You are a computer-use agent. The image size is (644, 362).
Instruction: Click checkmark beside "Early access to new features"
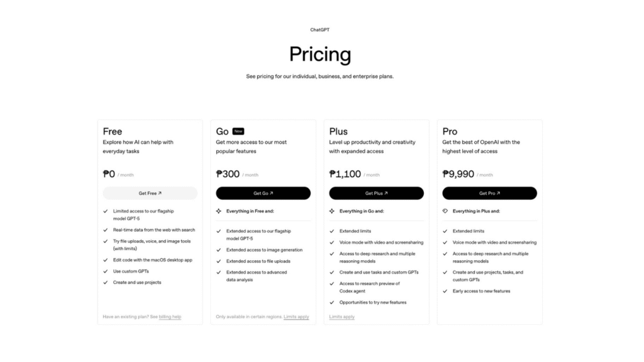[445, 291]
